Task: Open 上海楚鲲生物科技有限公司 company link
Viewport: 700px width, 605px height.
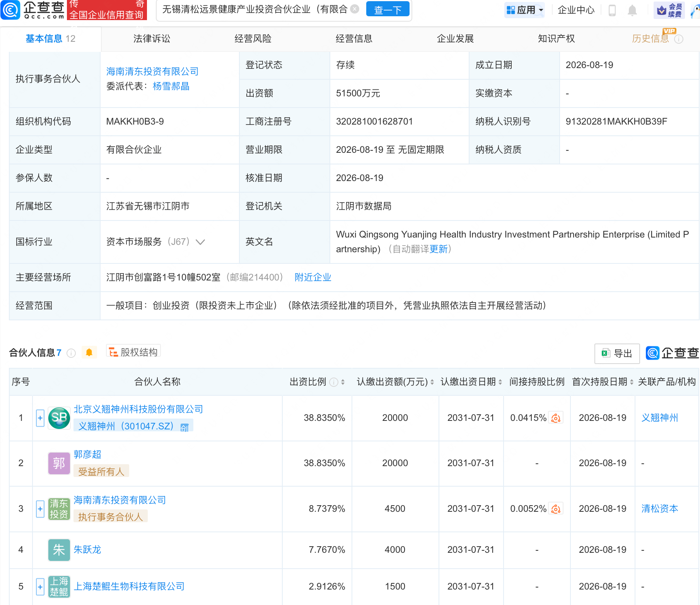Action: pos(129,586)
